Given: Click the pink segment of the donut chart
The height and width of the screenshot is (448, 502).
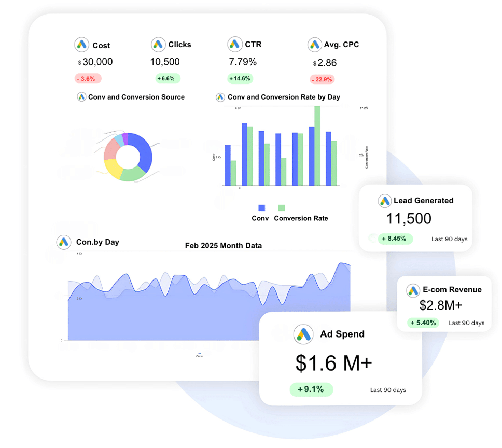Looking at the screenshot, I should (110, 149).
